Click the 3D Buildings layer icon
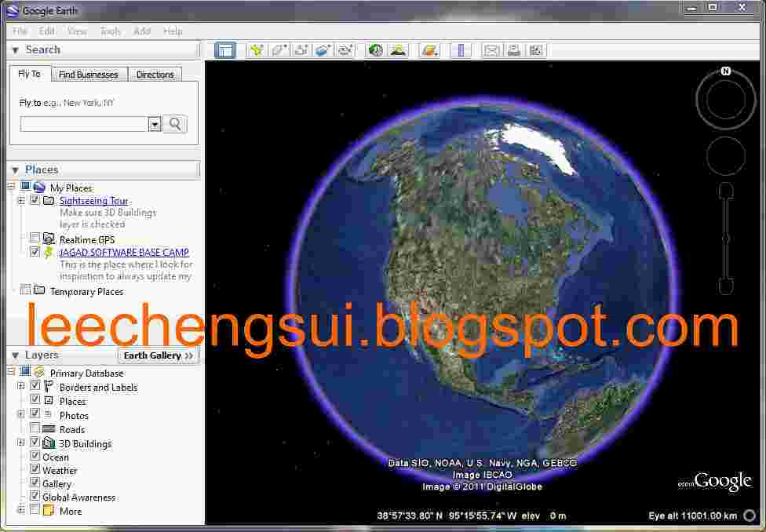The width and height of the screenshot is (766, 532). click(49, 443)
